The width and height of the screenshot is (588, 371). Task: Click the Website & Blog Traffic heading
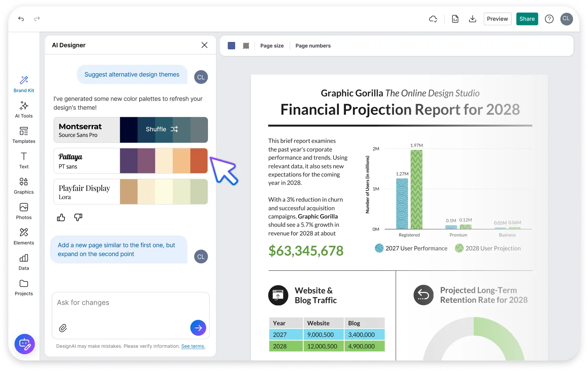coord(316,295)
